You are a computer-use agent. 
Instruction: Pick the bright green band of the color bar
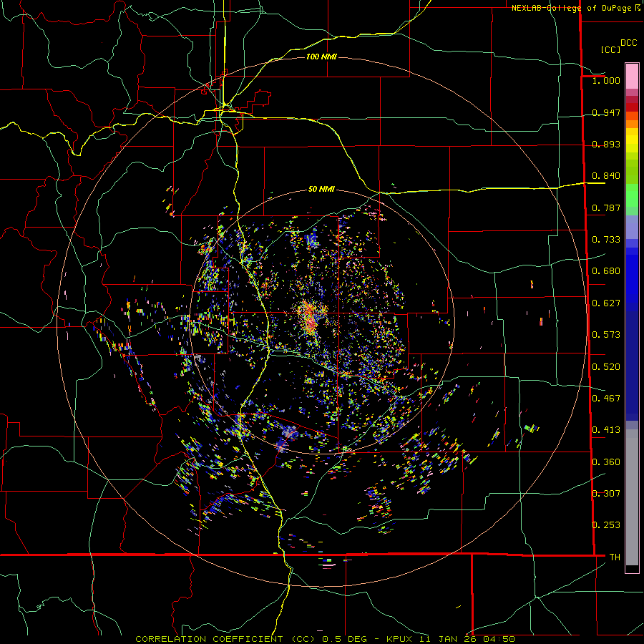click(x=632, y=195)
